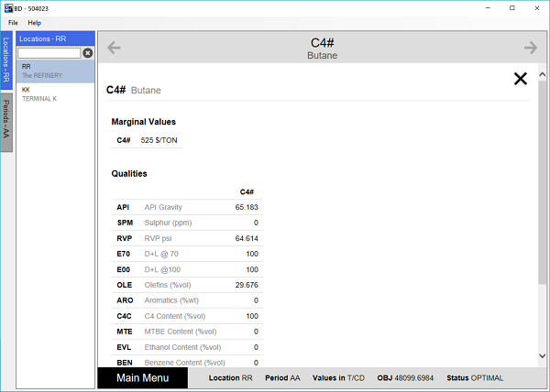
Task: Click the BD application icon in title bar
Action: tap(7, 7)
